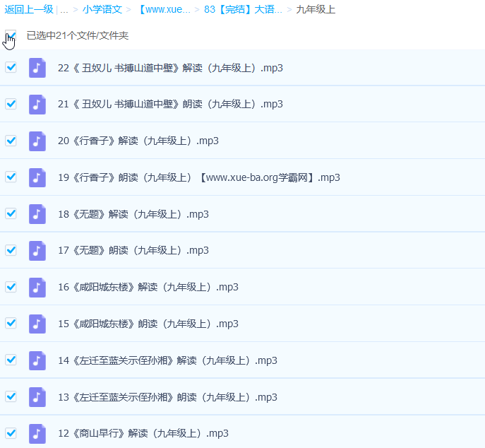
Task: Navigate to 83【完结】大语... breadcrumb folder
Action: click(x=242, y=9)
